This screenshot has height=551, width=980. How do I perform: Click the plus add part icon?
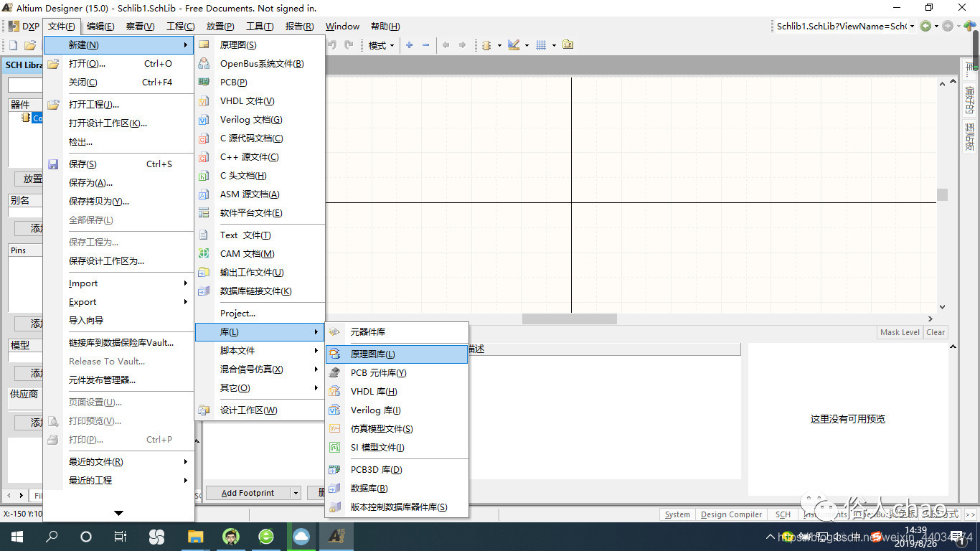click(409, 45)
